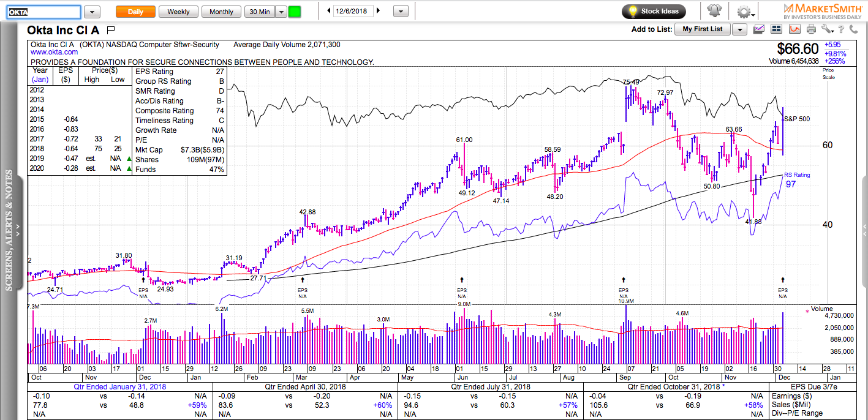Click the red curve chart icon
868x420 pixels.
pyautogui.click(x=794, y=29)
